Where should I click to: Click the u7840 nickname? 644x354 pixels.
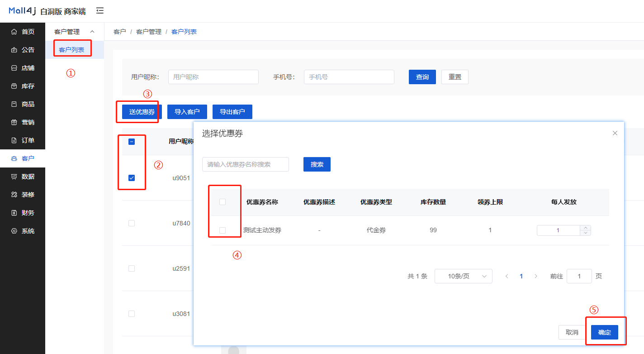point(181,223)
